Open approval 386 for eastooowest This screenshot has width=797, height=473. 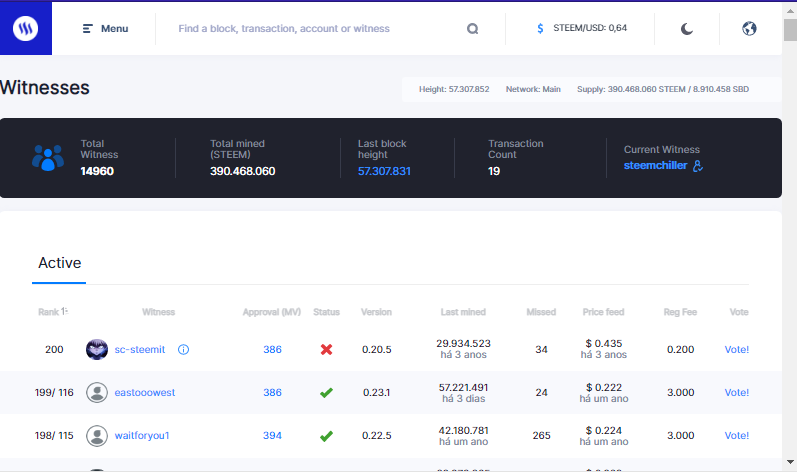click(x=272, y=393)
